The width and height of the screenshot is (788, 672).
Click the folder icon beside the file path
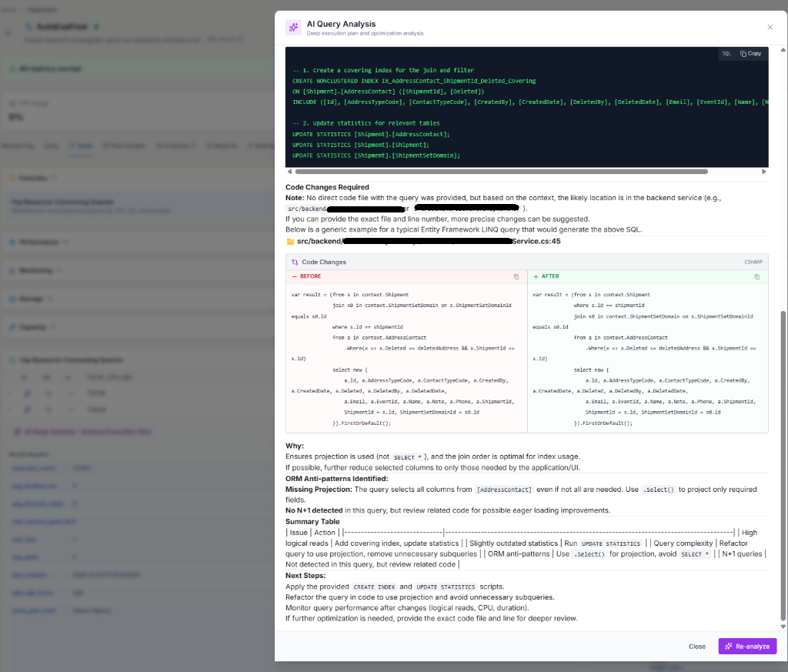(x=290, y=241)
